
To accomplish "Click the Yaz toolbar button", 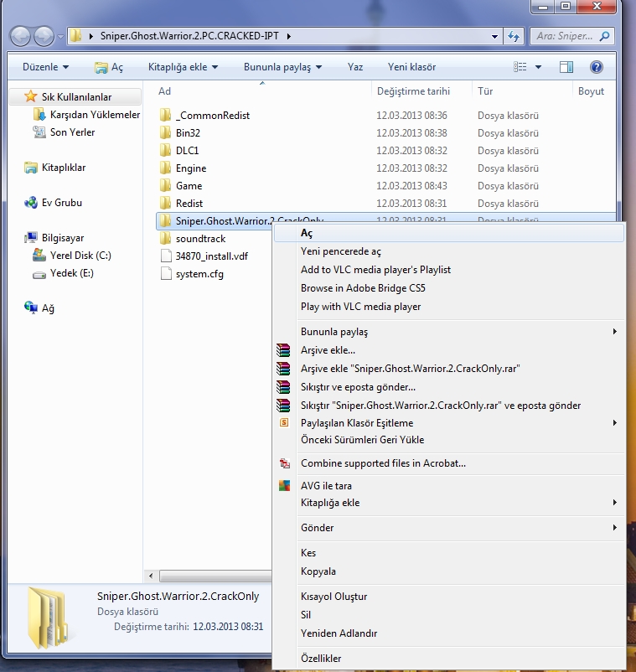I will coord(354,67).
